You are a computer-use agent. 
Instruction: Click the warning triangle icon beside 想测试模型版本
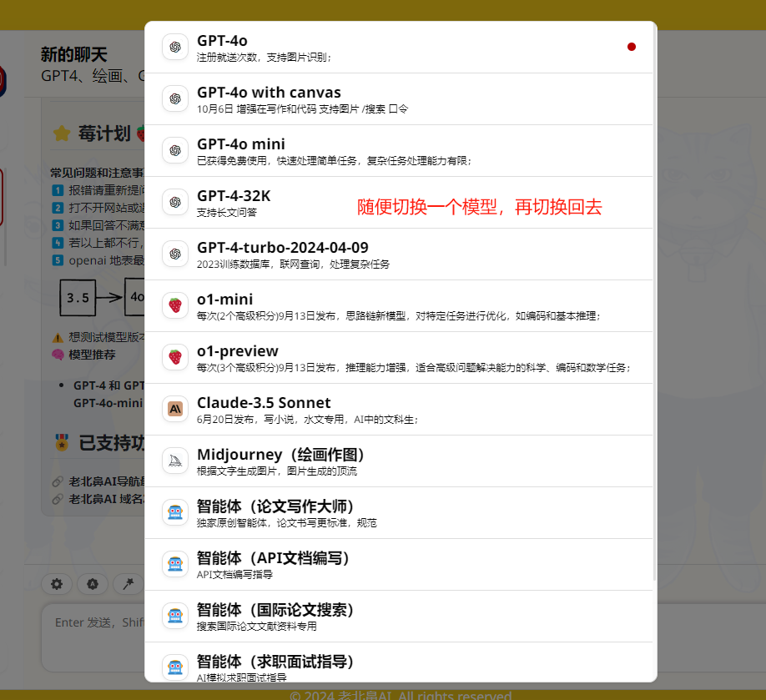point(58,338)
